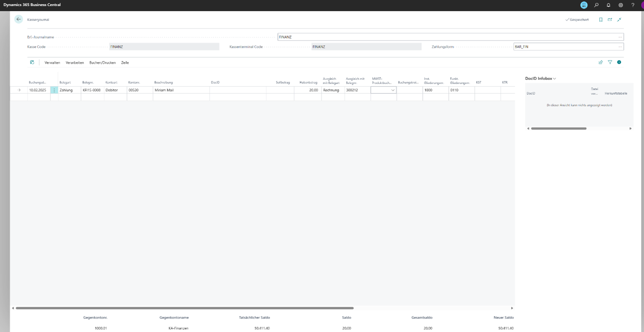Collapse the page with the shrink arrows icon

pos(619,20)
